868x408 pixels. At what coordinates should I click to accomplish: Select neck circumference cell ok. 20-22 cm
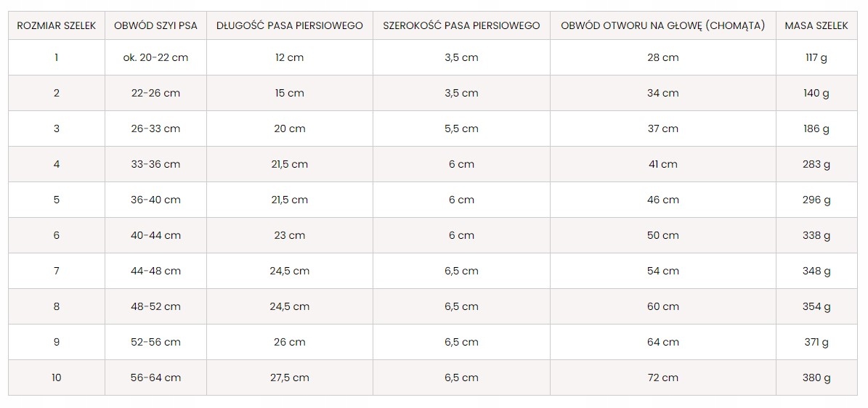155,57
